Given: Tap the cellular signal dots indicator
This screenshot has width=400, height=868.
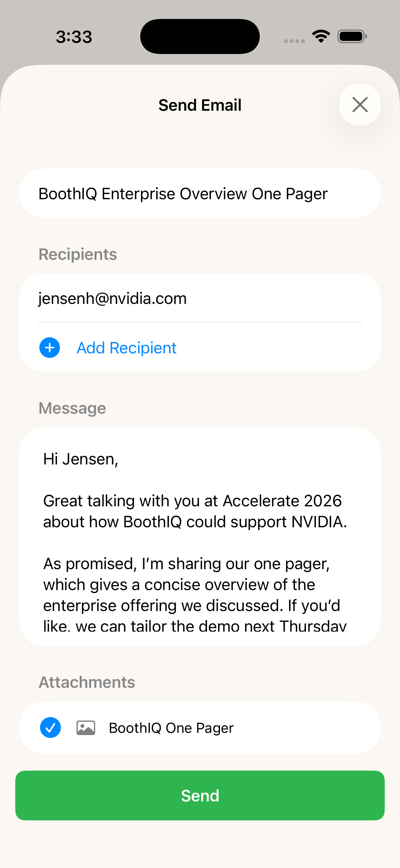Looking at the screenshot, I should click(x=294, y=41).
